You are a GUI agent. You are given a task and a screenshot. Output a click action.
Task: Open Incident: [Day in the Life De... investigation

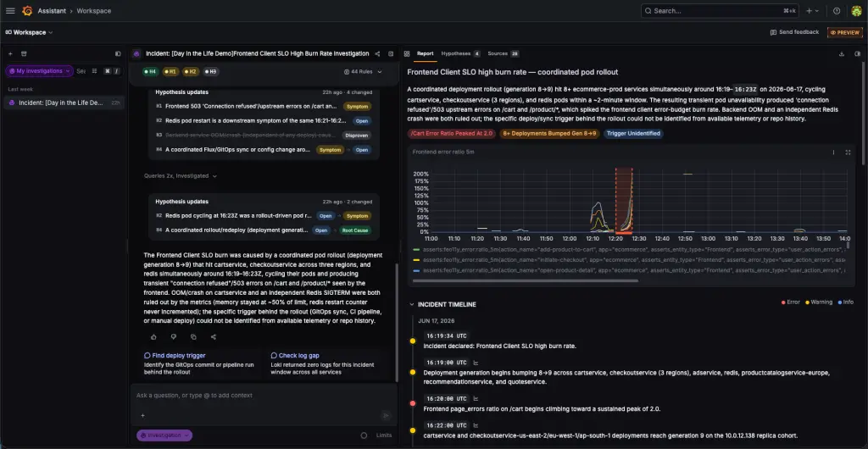(x=64, y=103)
